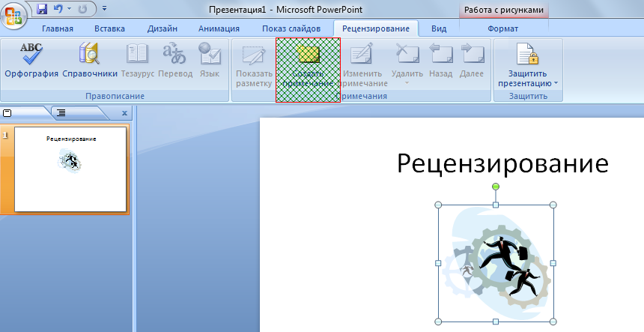The image size is (644, 332).
Task: Click the picture's bottom-middle resize handle
Action: click(496, 322)
